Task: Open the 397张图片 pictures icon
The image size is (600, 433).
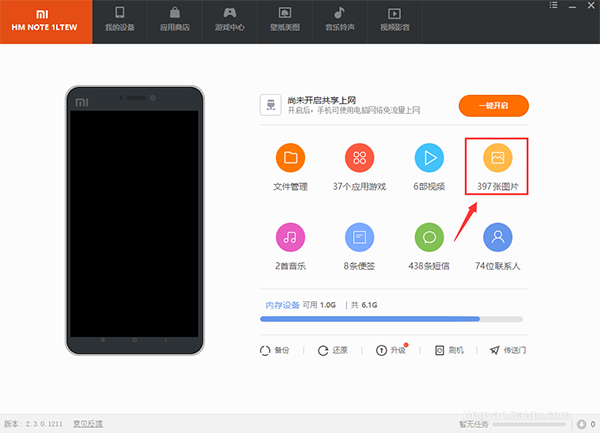Action: (x=497, y=158)
